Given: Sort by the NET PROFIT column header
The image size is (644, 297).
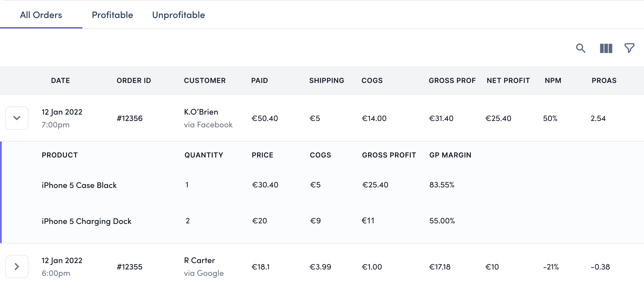Looking at the screenshot, I should click(x=508, y=81).
